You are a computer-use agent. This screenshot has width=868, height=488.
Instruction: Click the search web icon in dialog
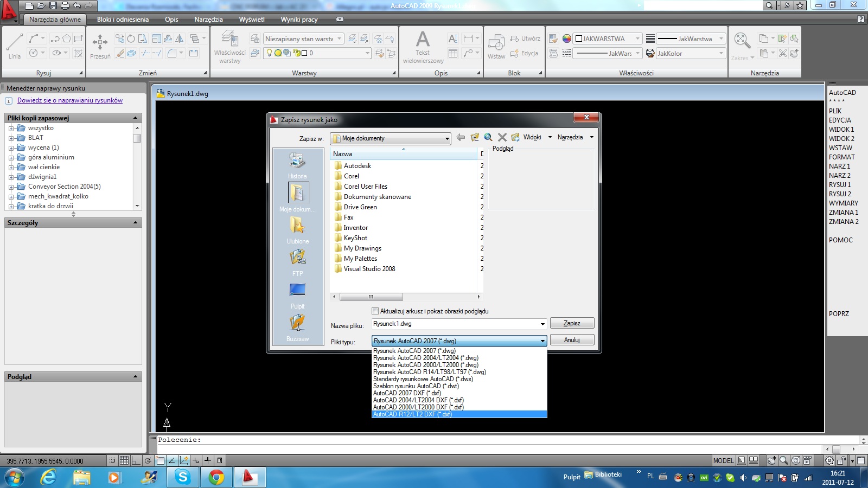coord(488,137)
